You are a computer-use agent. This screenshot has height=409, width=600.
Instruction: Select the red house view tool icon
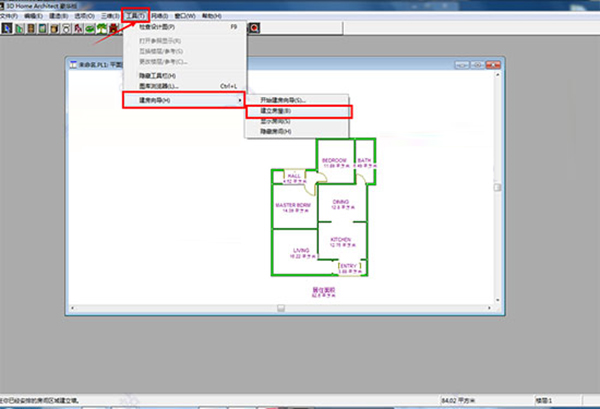pos(114,28)
